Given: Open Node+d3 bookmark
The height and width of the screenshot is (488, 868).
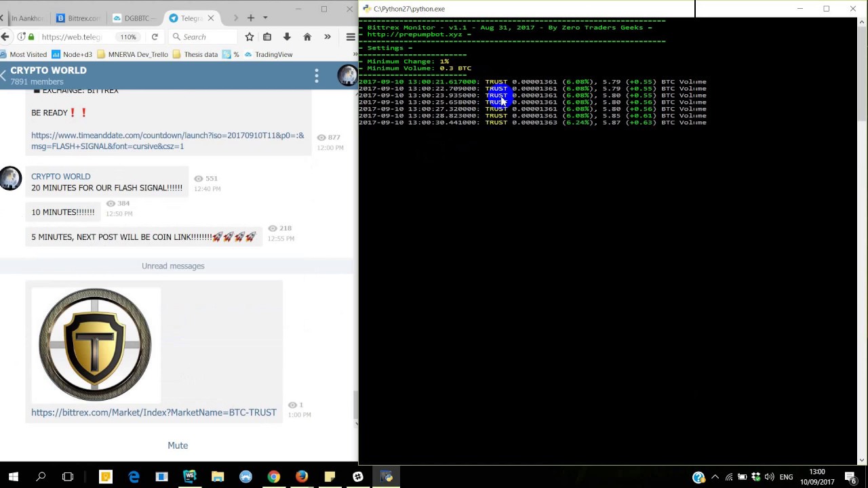Looking at the screenshot, I should (72, 54).
